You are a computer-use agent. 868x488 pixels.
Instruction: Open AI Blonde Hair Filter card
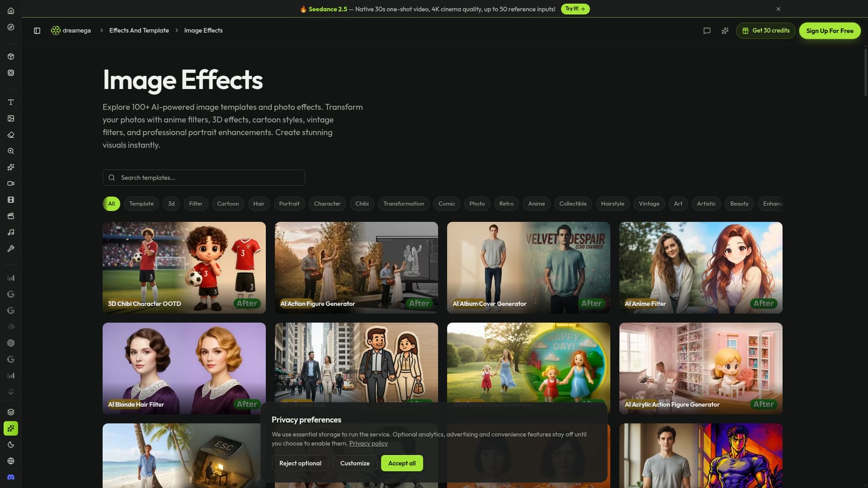coord(184,368)
